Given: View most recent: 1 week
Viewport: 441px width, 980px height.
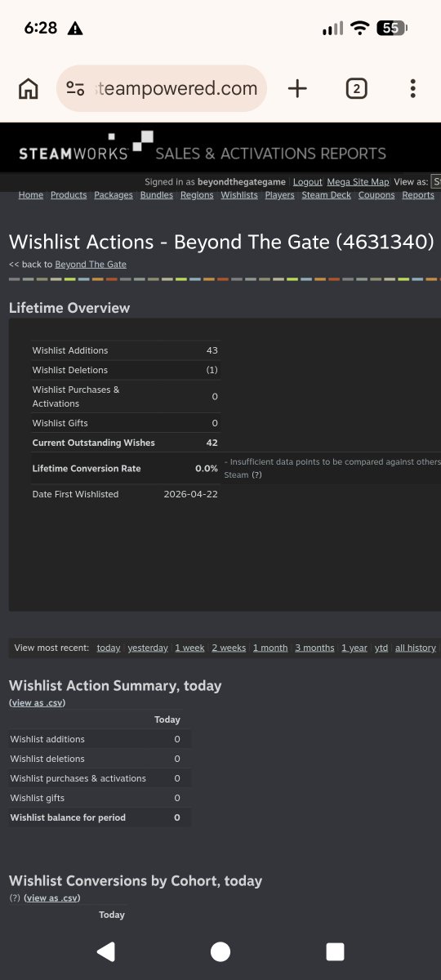Looking at the screenshot, I should pos(189,648).
